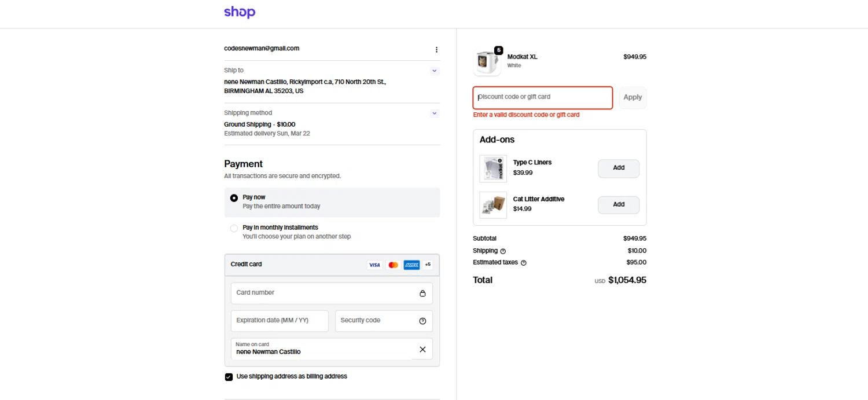
Task: Click the Modkat XL product thumbnail
Action: pyautogui.click(x=487, y=62)
